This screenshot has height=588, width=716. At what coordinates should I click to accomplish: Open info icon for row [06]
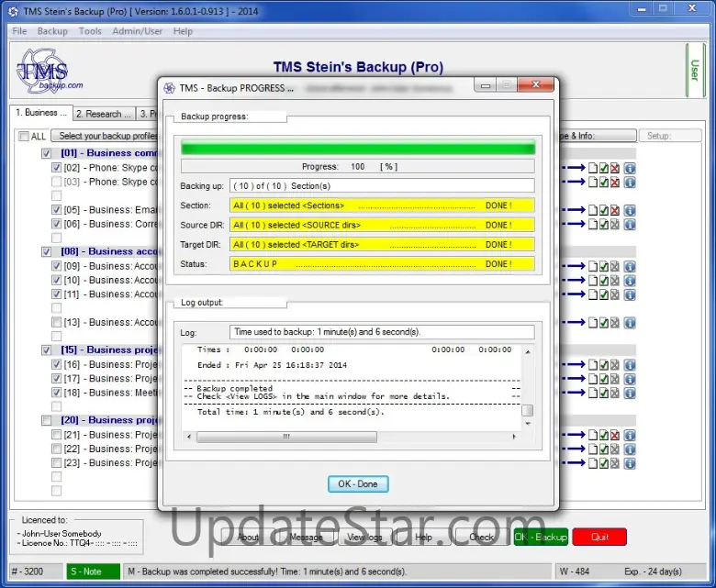point(630,225)
